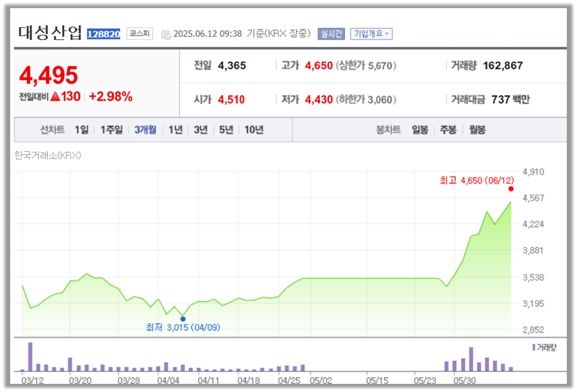Click the 코스피 market badge
Image resolution: width=577 pixels, height=392 pixels.
point(140,33)
